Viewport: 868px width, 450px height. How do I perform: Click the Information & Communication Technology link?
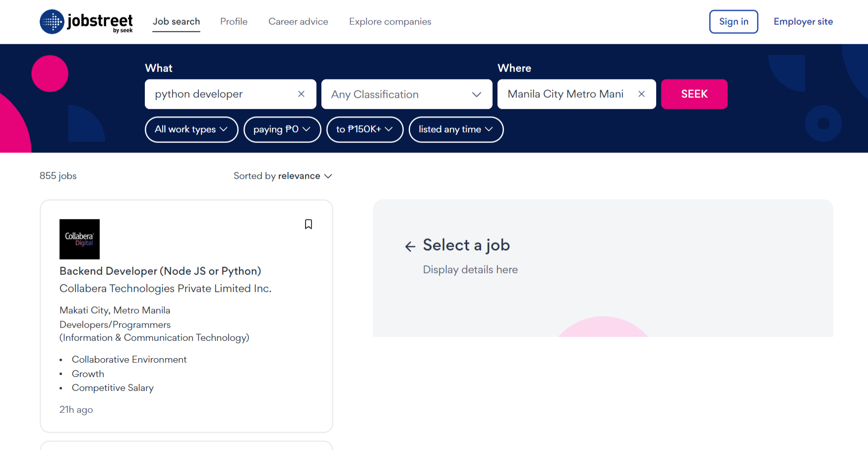coord(154,338)
